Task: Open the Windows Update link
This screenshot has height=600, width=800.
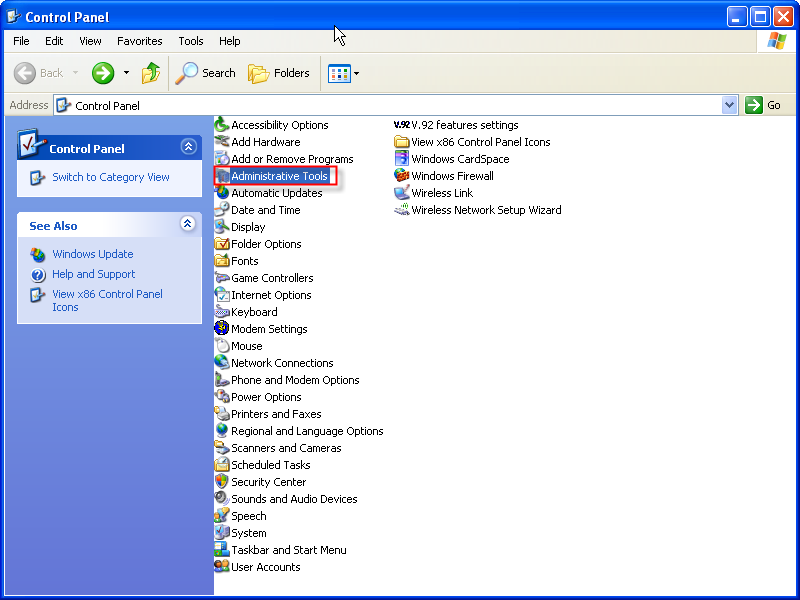Action: 92,254
